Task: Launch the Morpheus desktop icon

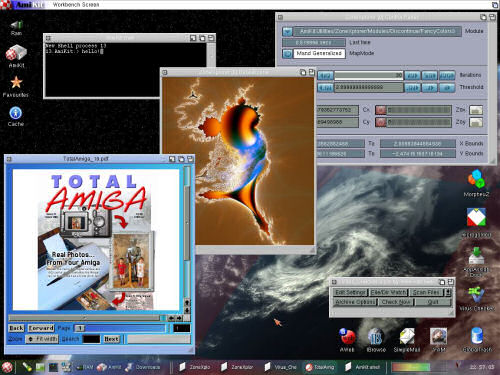Action: coord(476,179)
